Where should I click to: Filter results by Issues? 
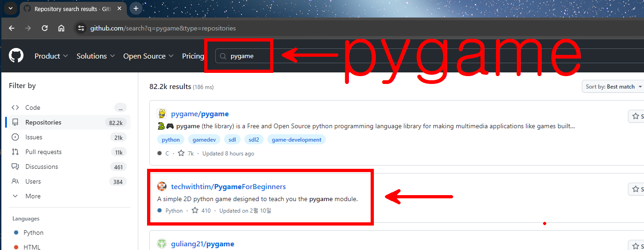point(68,137)
